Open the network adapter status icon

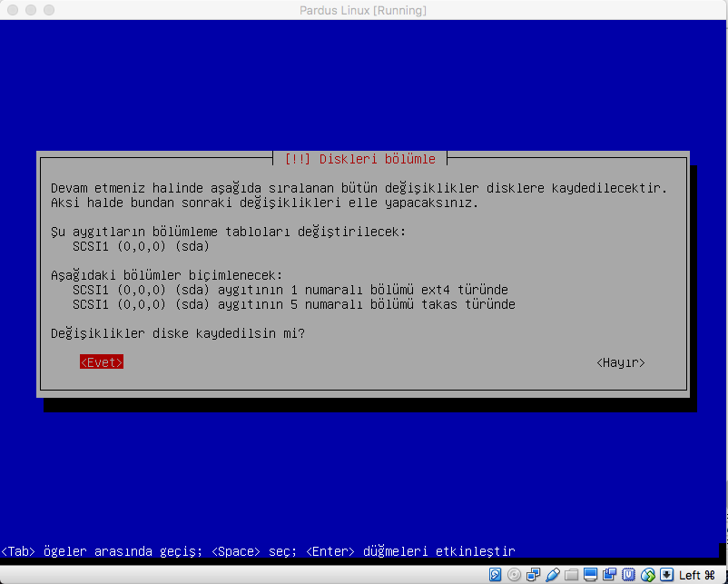tap(534, 575)
